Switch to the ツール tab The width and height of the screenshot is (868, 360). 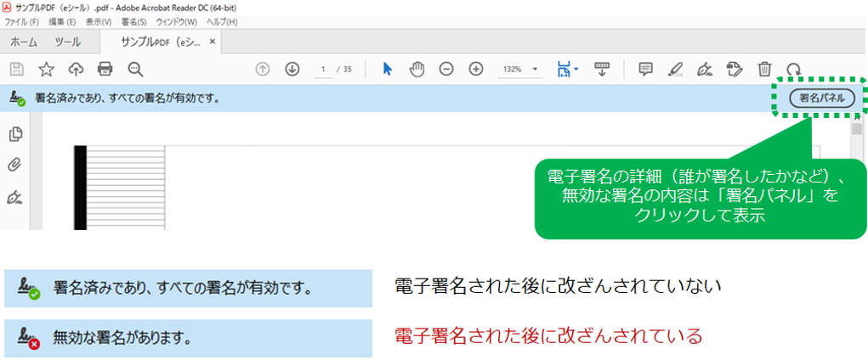[67, 42]
